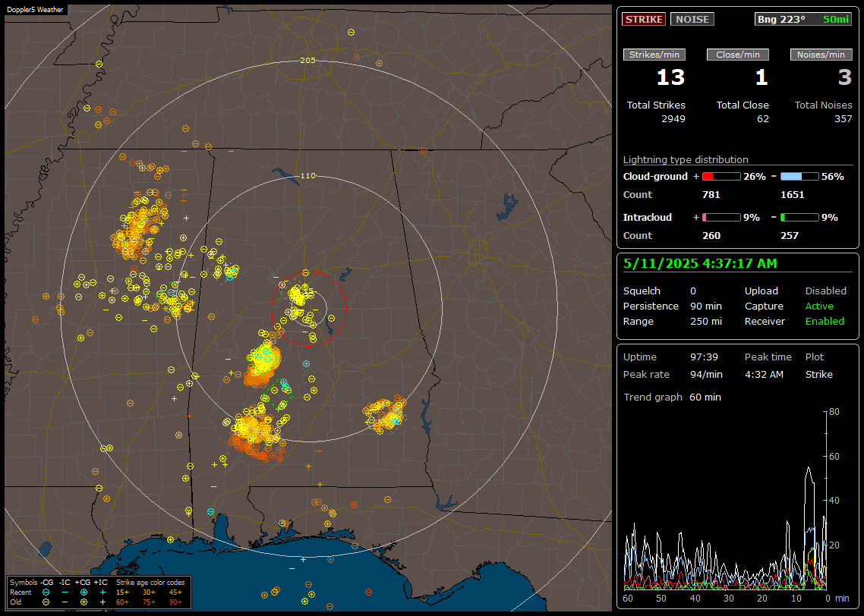Click the Plot value Strike
Screen dimensions: 864x616
click(x=818, y=374)
